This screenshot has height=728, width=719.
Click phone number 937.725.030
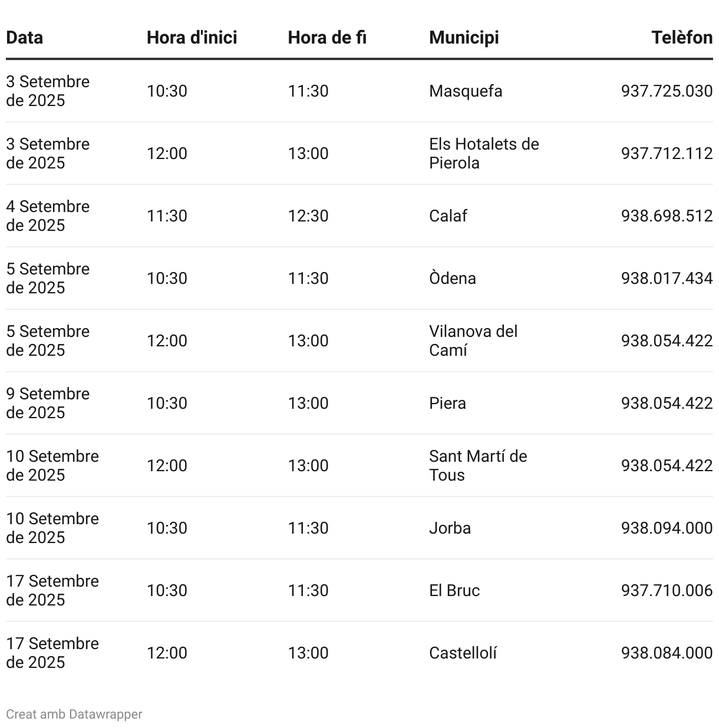(667, 91)
